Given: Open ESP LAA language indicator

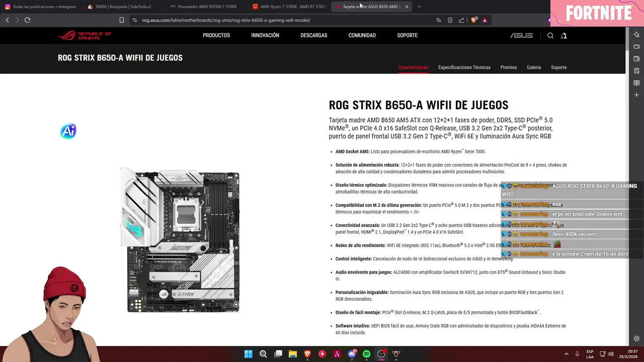Looking at the screenshot, I should tap(590, 354).
